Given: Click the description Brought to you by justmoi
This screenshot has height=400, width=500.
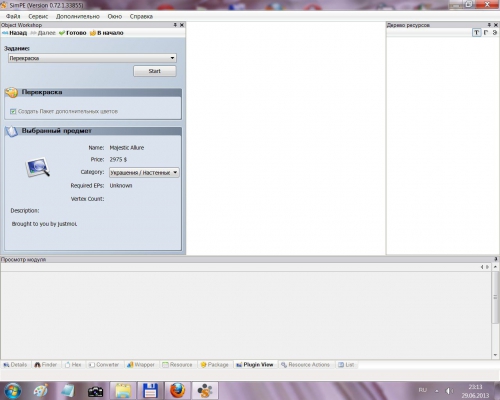Looking at the screenshot, I should pyautogui.click(x=44, y=224).
